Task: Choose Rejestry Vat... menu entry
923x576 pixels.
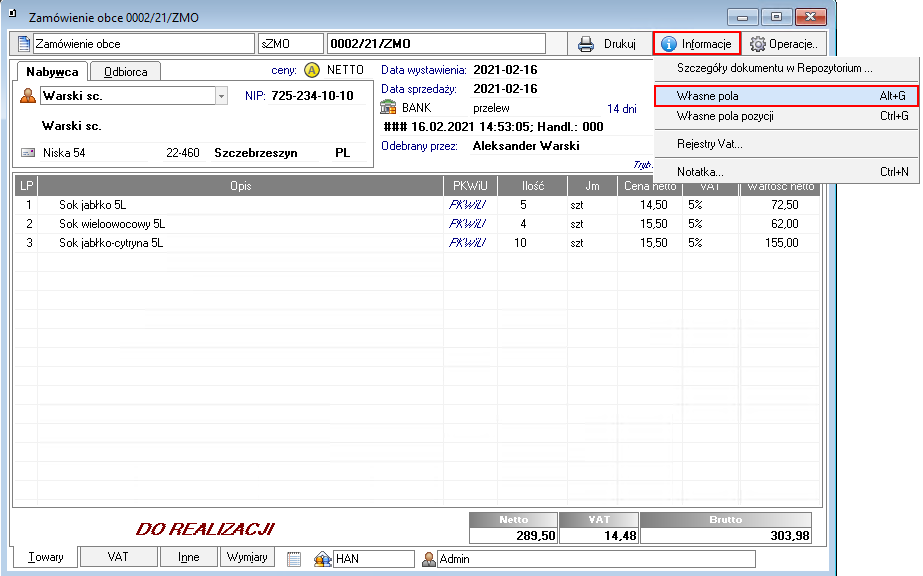Action: [709, 144]
